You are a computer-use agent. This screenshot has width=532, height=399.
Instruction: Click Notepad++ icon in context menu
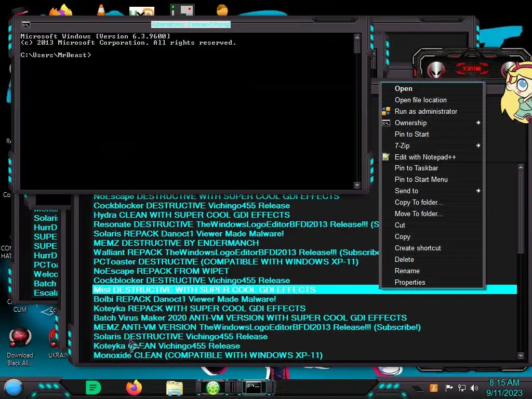coord(386,157)
